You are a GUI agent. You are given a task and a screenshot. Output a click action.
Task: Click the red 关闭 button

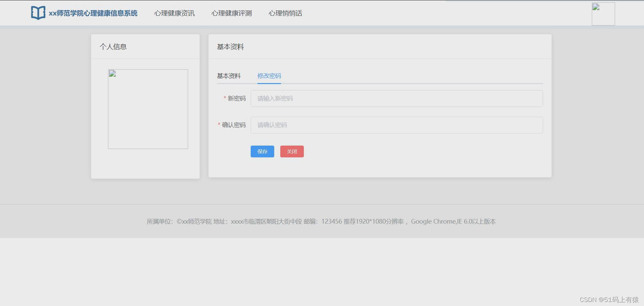pyautogui.click(x=292, y=152)
